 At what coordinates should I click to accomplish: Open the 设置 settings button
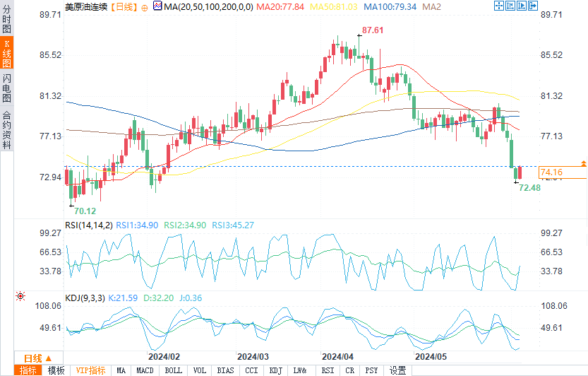[397, 370]
